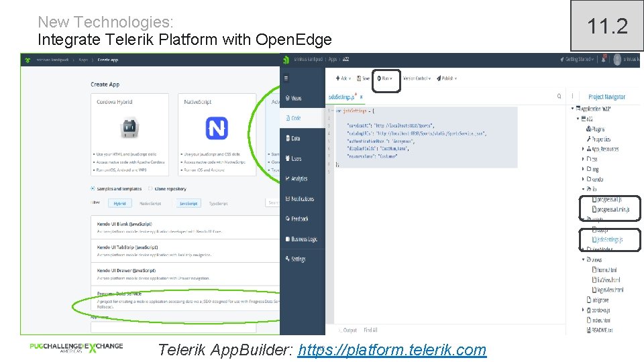Open the Find All panel tab
Viewport: 644px width, 362px height.
[370, 330]
